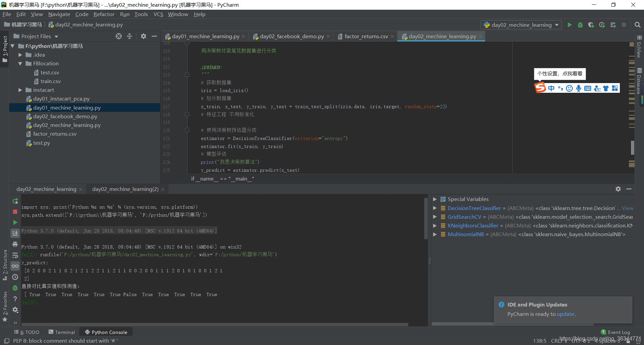Toggle Sogou punctuation mode

560,88
